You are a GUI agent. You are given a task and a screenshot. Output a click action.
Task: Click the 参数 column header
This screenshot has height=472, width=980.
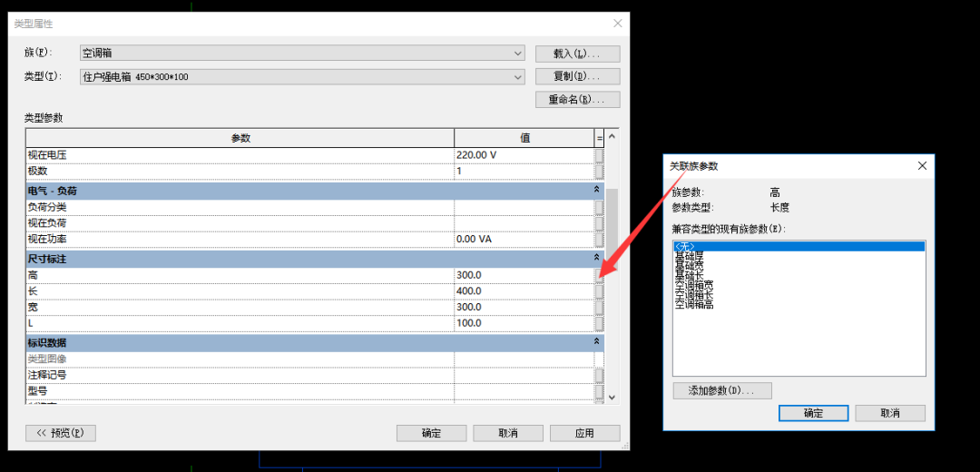pos(240,138)
